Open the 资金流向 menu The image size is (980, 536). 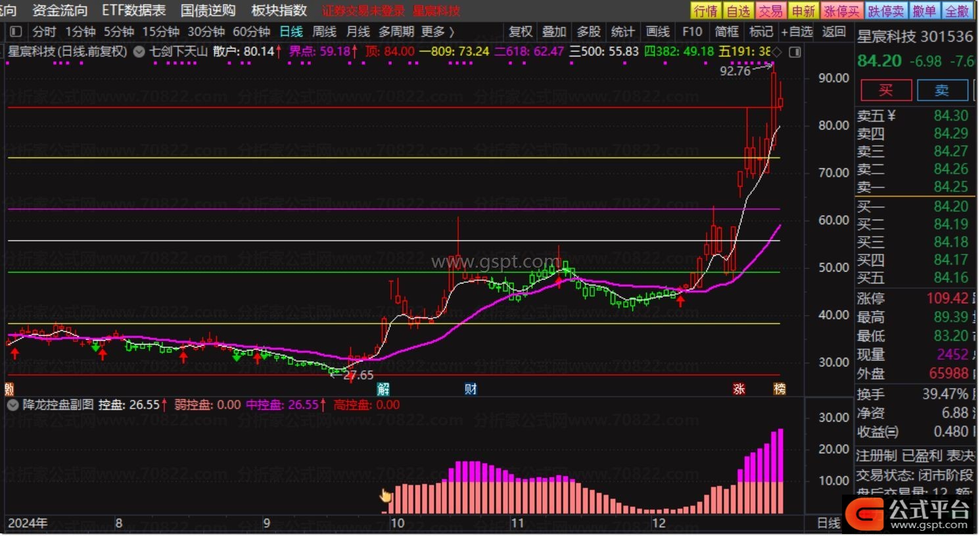[x=60, y=11]
